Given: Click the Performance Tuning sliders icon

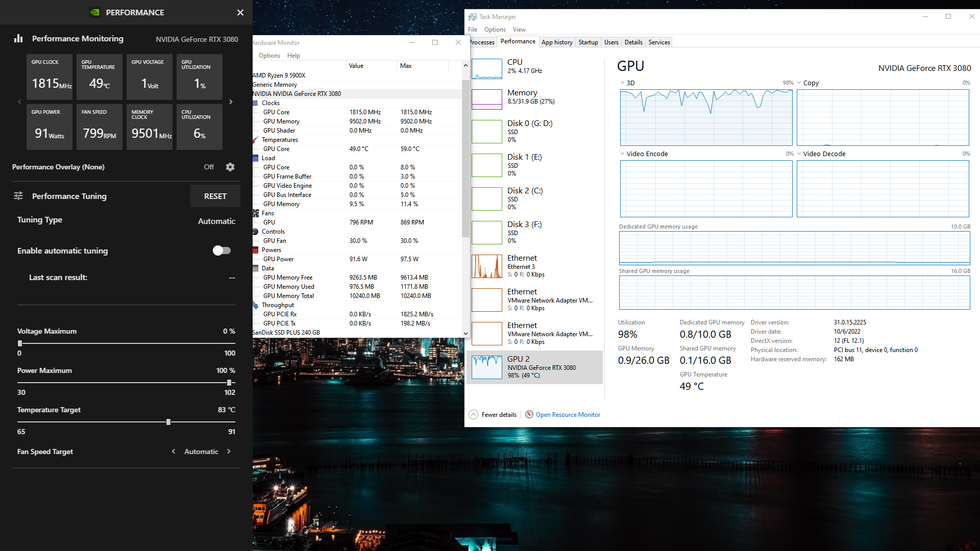Looking at the screenshot, I should click(18, 196).
